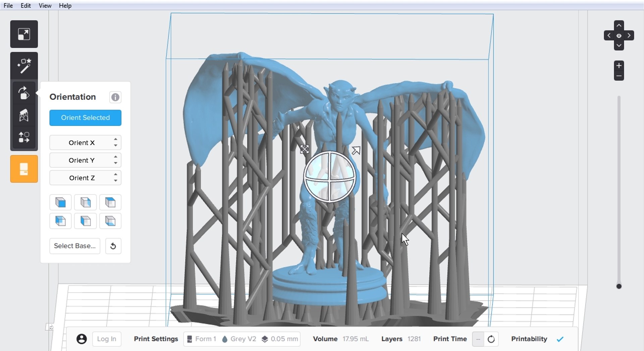Click the arrow handle beside rotation sphere
Image resolution: width=644 pixels, height=351 pixels.
coord(356,151)
